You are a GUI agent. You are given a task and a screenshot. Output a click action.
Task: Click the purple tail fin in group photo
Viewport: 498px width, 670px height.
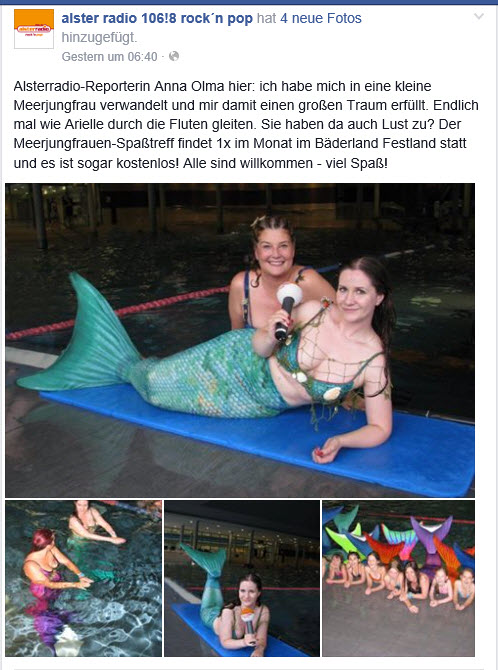coord(432,534)
